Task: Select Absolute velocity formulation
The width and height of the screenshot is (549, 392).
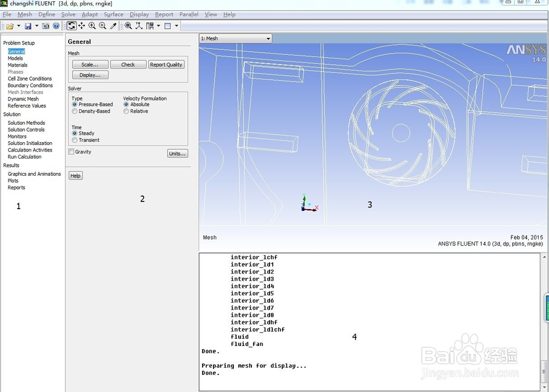Action: [136, 104]
